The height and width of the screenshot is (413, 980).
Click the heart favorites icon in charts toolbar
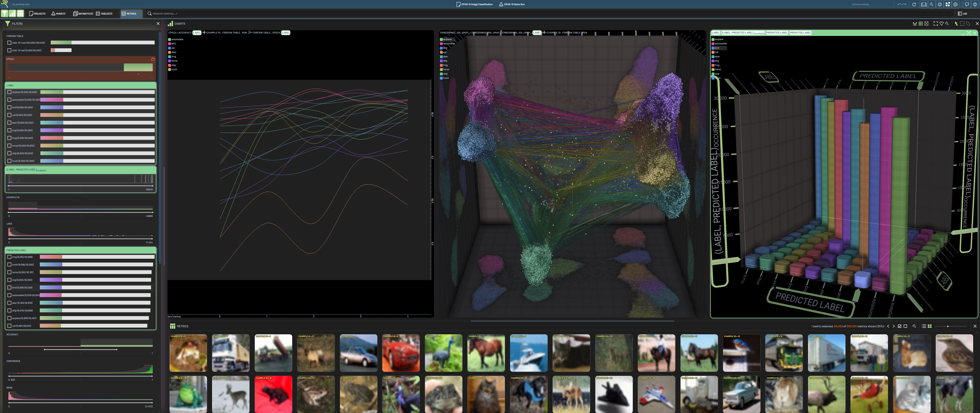(x=941, y=24)
